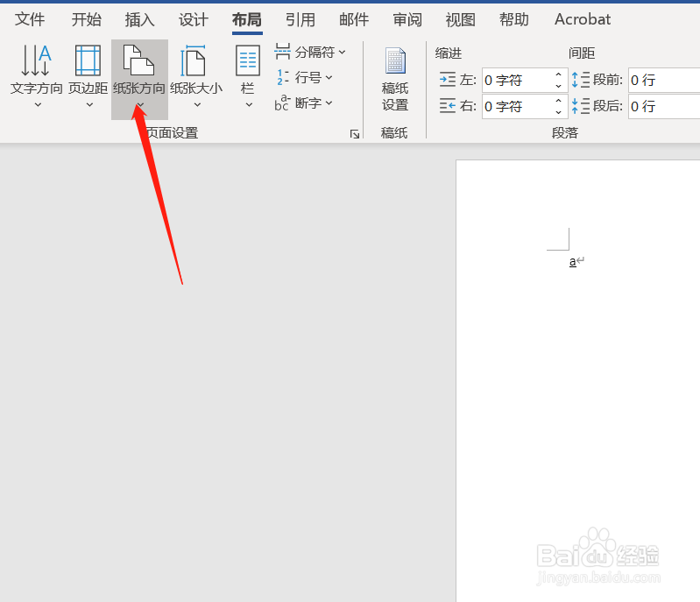Increase the right indent value
This screenshot has height=602, width=700.
(558, 101)
